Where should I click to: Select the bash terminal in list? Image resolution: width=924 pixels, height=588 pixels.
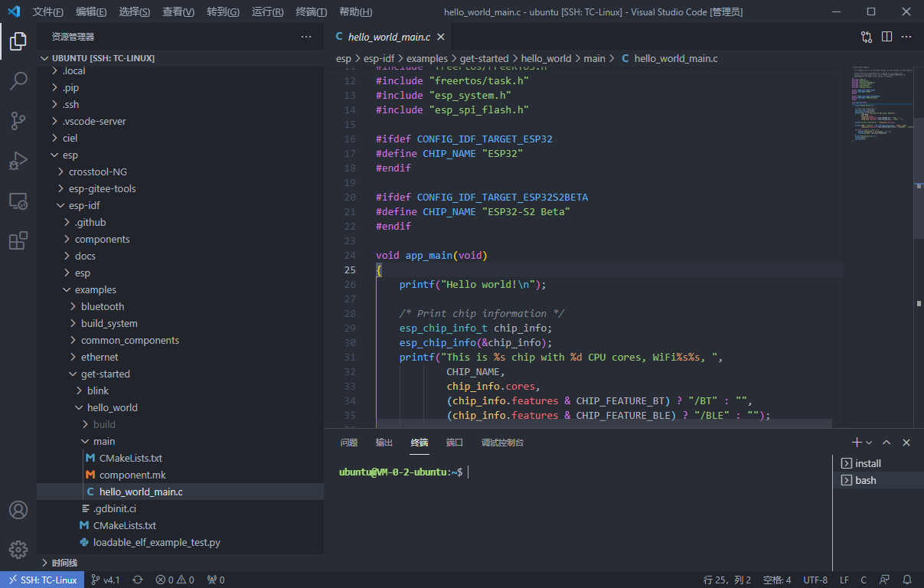877,480
